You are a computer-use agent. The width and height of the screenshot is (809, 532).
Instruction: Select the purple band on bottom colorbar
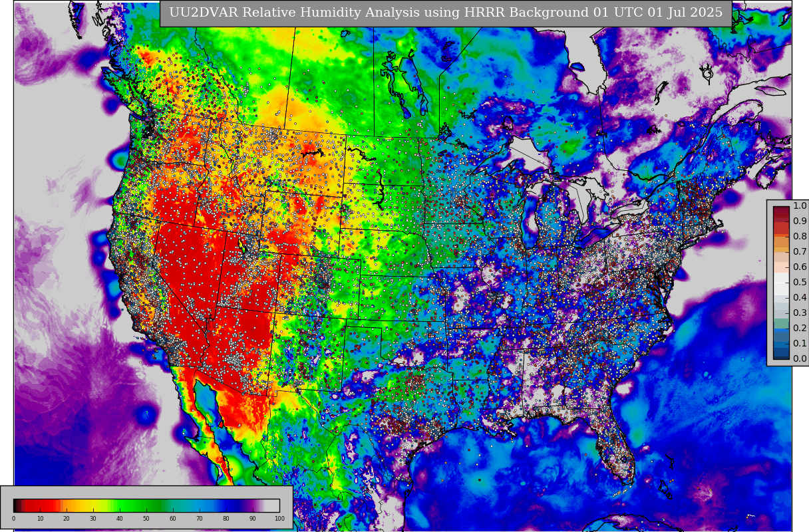pos(251,505)
